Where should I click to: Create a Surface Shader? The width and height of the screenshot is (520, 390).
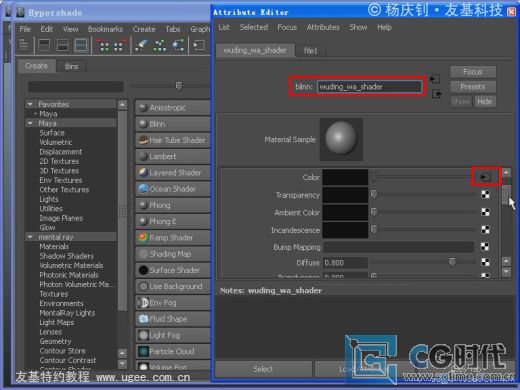pos(173,270)
